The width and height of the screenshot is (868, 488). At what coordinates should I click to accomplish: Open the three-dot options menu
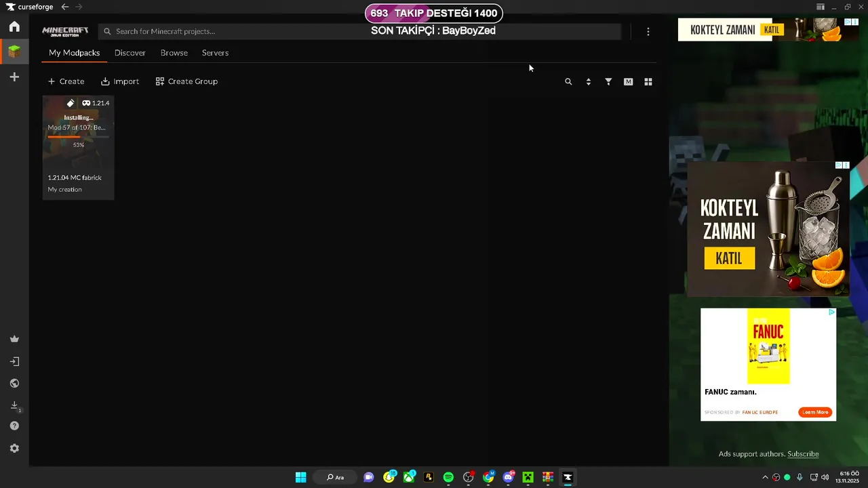point(648,32)
